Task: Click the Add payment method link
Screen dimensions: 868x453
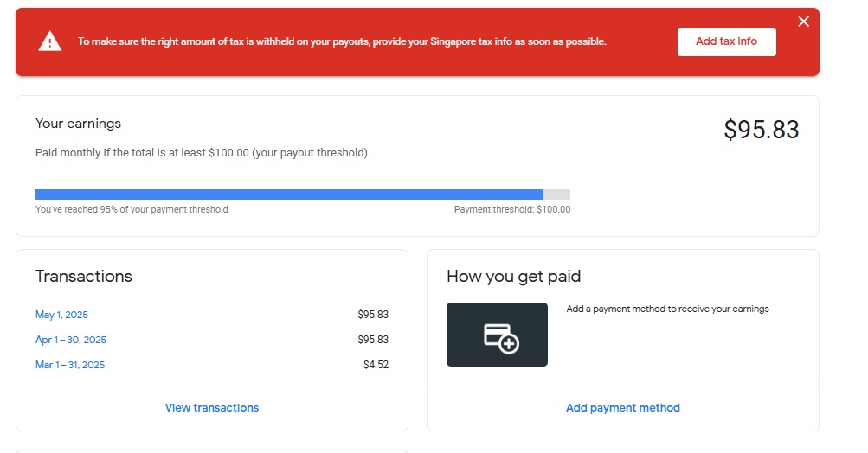Action: coord(623,408)
